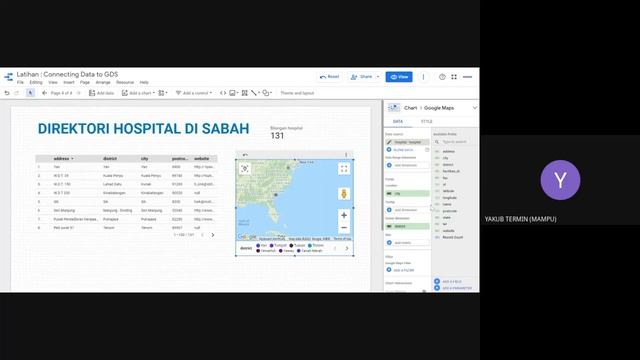This screenshot has height=360, width=640.
Task: Open the Insert menu
Action: coord(69,82)
